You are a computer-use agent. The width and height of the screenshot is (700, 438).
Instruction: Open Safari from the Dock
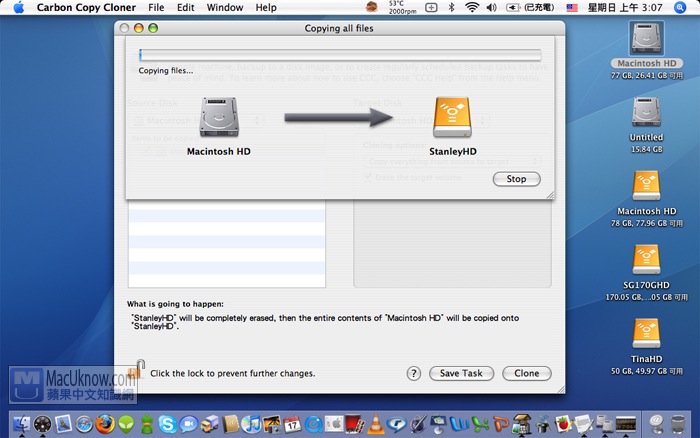pos(84,424)
